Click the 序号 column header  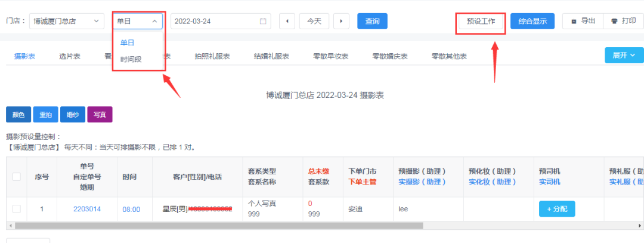click(x=42, y=177)
